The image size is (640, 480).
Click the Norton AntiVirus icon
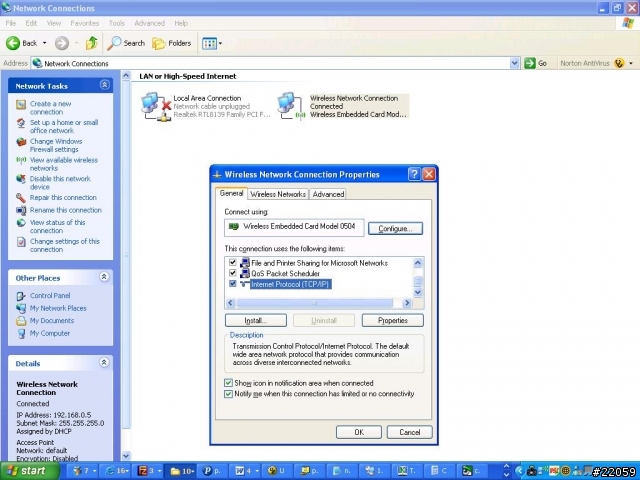(x=619, y=63)
